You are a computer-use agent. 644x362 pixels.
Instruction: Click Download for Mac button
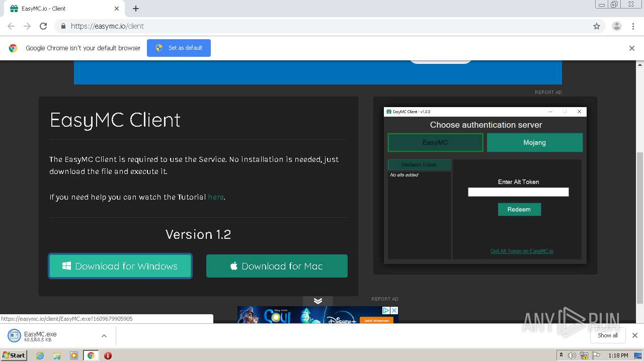pos(277,266)
